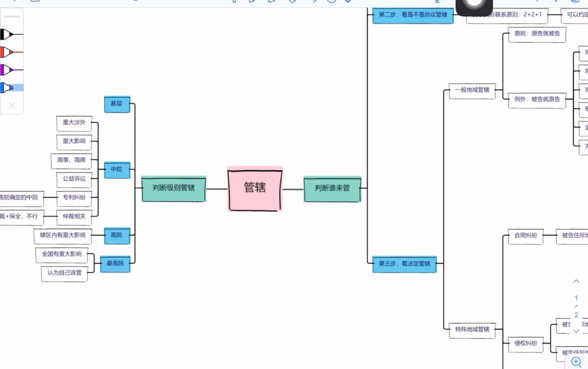Select the 判断谁来管 node

(333, 189)
